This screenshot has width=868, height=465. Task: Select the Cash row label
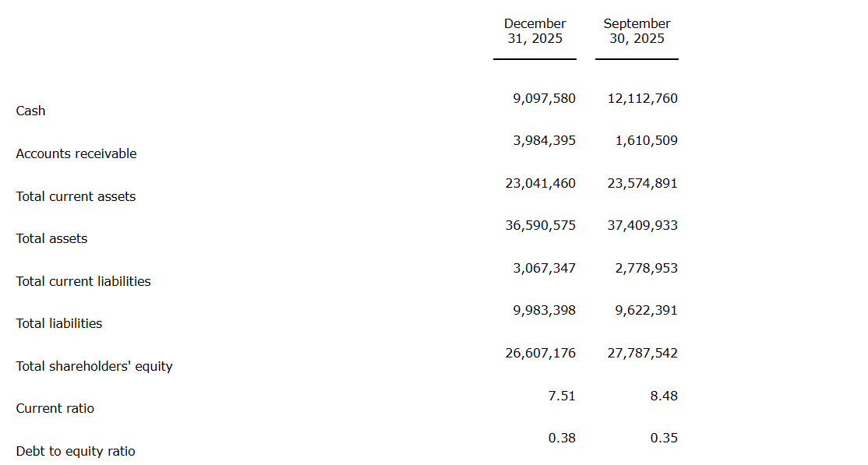(x=31, y=111)
